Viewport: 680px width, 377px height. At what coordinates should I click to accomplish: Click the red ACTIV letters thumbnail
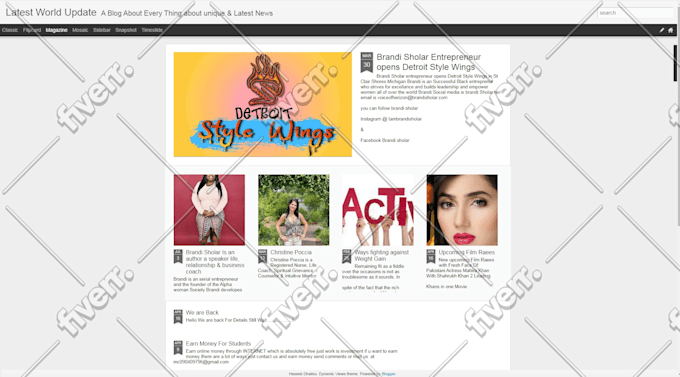pos(378,210)
